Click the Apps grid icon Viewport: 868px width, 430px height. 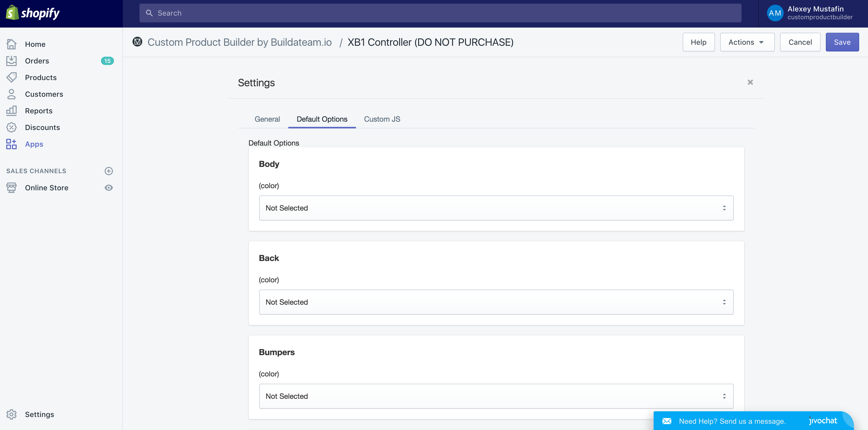11,144
